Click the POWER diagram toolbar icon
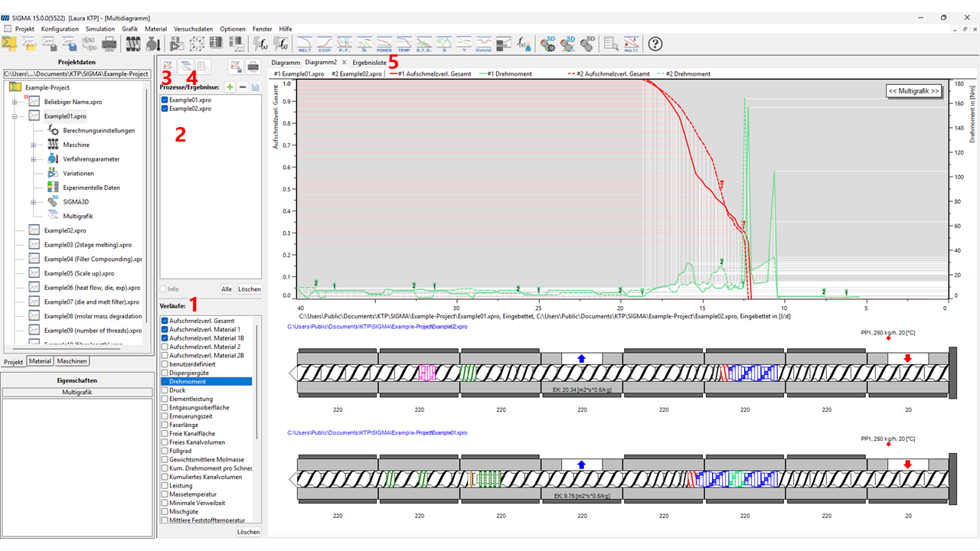This screenshot has width=980, height=551. pyautogui.click(x=384, y=44)
